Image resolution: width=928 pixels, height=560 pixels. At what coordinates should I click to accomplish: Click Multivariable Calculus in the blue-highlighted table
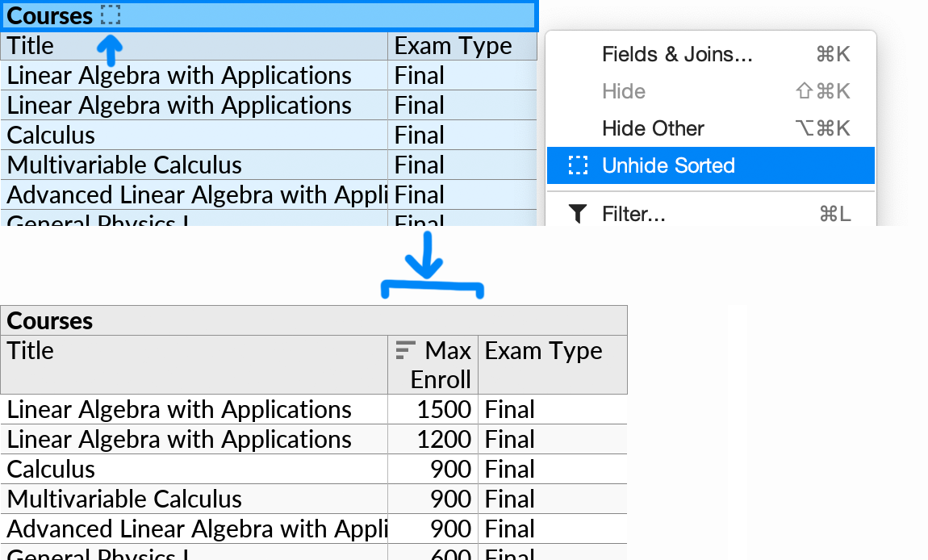124,165
